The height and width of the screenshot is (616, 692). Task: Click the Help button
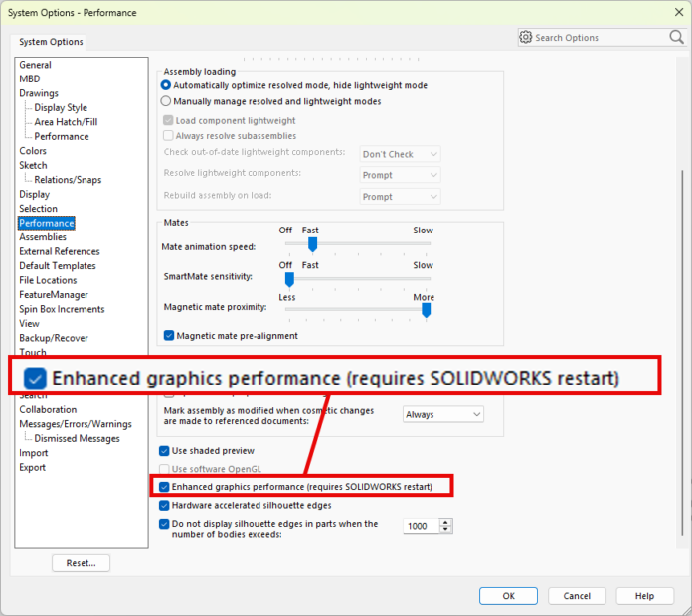[644, 596]
